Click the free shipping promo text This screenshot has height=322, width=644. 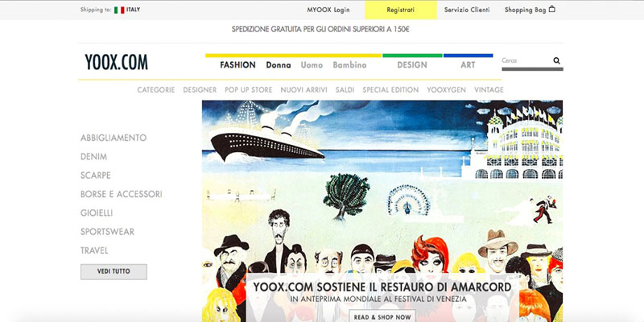(x=320, y=29)
